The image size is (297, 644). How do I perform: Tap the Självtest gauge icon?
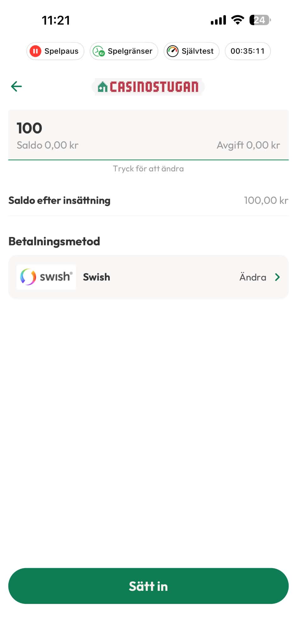click(172, 51)
